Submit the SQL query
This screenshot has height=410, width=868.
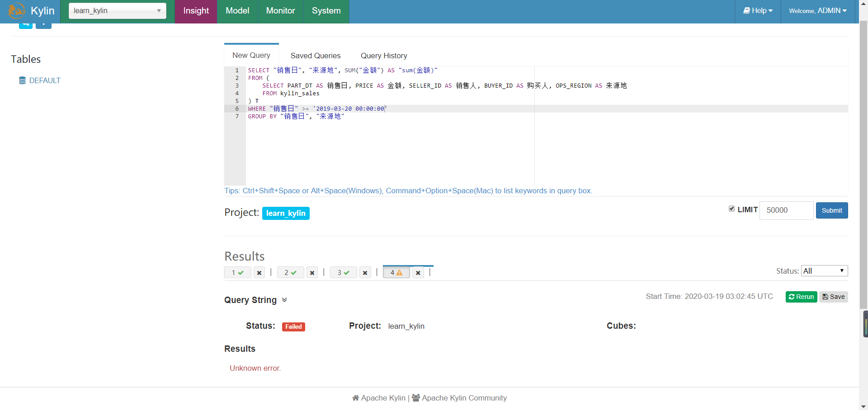831,210
